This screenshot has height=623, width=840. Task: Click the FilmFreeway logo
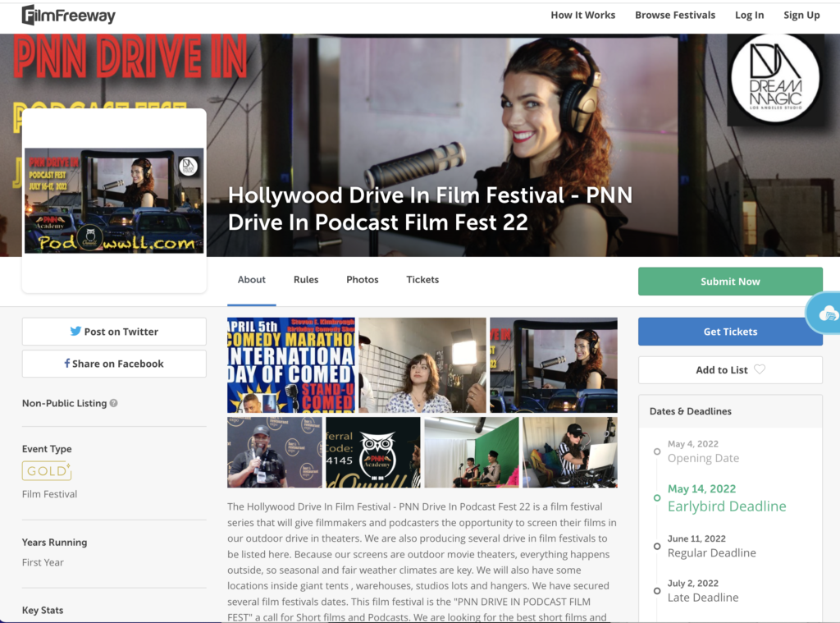pos(69,16)
